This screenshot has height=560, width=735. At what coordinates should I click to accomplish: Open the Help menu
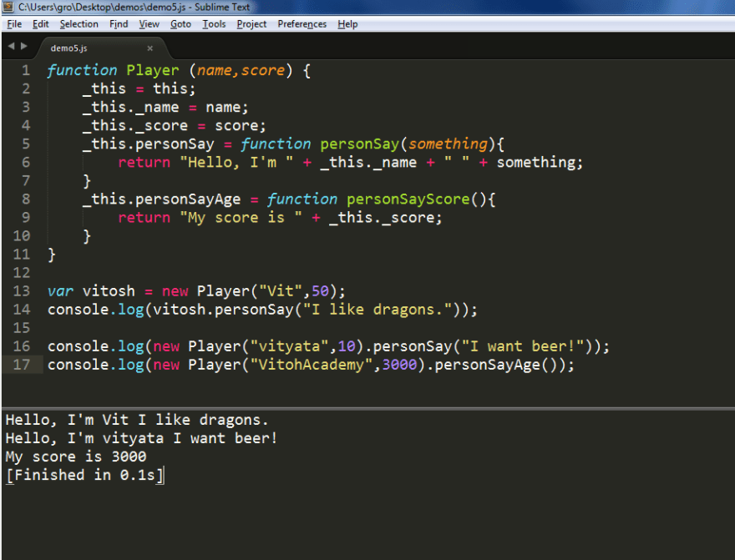(347, 24)
